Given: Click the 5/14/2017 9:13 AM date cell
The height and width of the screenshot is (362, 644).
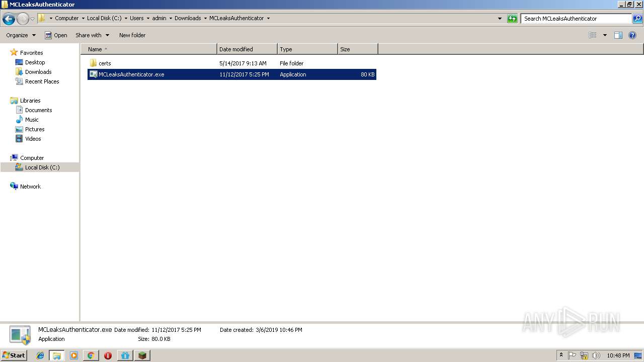Looking at the screenshot, I should [243, 63].
